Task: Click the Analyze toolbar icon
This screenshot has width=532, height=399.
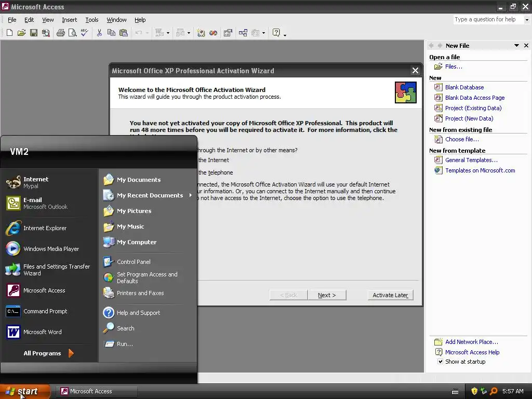Action: (x=180, y=33)
